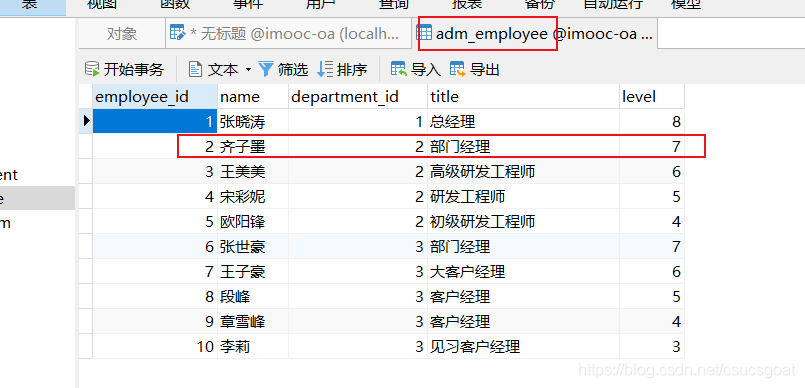Select employee_id cell 6 in 张世豪's row
This screenshot has height=388, width=805.
pyautogui.click(x=155, y=247)
